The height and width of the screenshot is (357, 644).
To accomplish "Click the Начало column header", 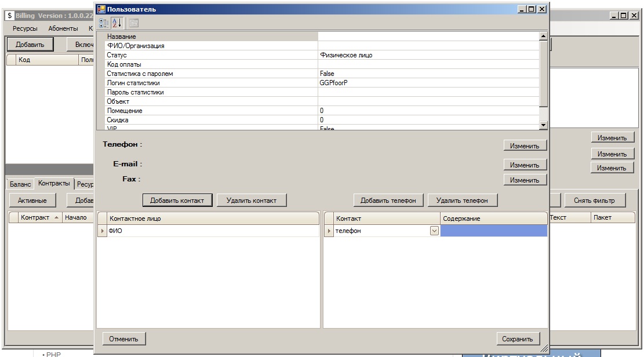I will (x=78, y=217).
